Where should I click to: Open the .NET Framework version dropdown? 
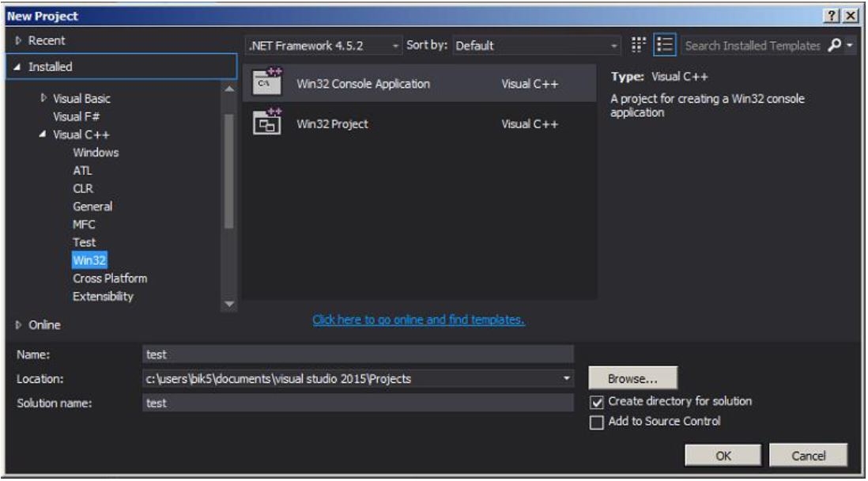coord(324,45)
